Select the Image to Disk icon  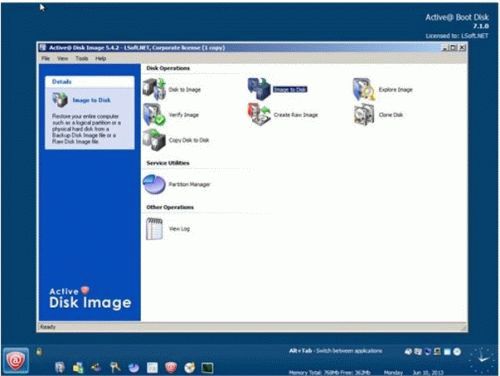(259, 89)
